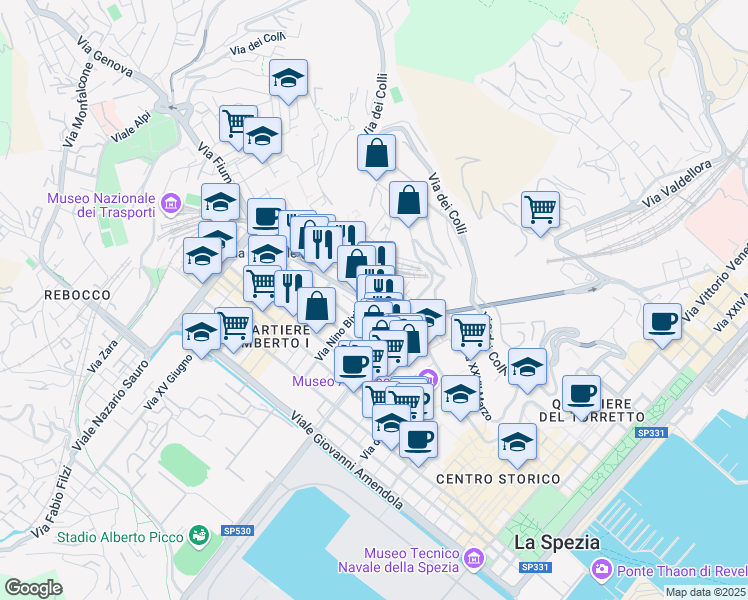The height and width of the screenshot is (600, 748).
Task: Open the Google logo link
Action: pyautogui.click(x=33, y=587)
